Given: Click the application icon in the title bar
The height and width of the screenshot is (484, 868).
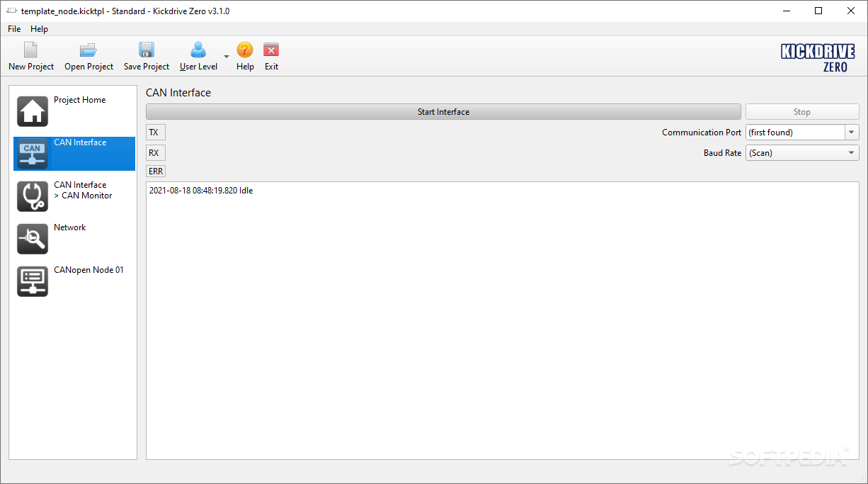Looking at the screenshot, I should 12,11.
